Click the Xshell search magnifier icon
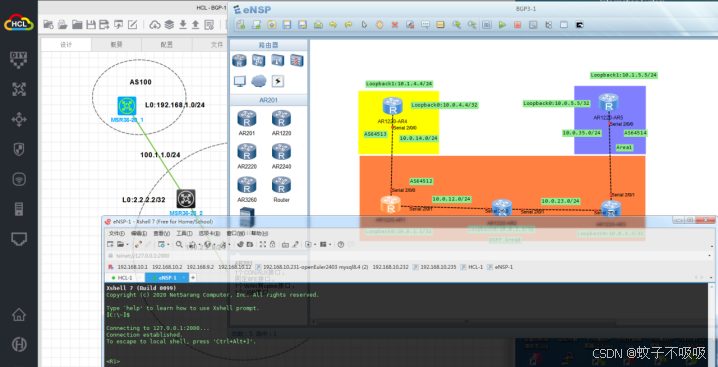The image size is (718, 367). 180,245
